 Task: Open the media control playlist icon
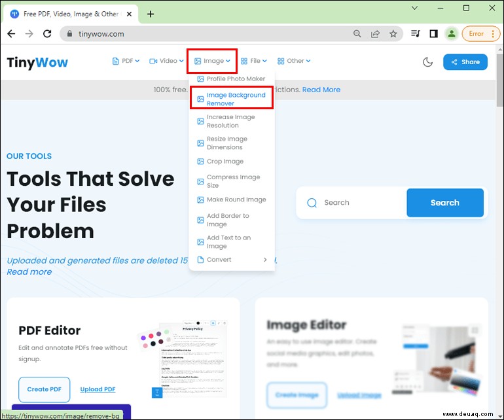[x=416, y=34]
